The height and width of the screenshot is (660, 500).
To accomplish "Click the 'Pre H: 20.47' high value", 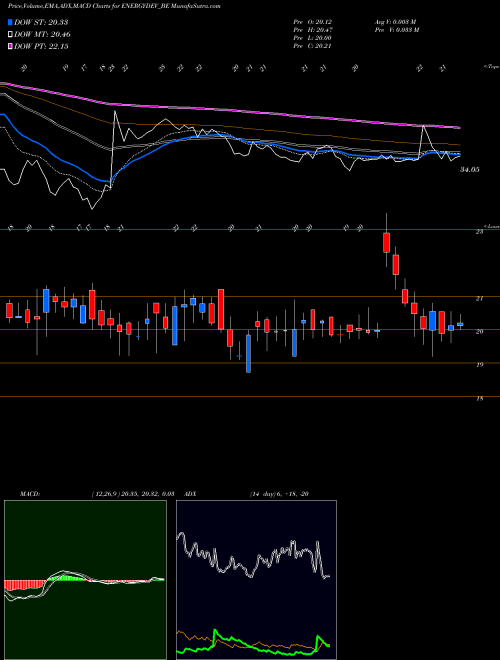I will [x=314, y=29].
